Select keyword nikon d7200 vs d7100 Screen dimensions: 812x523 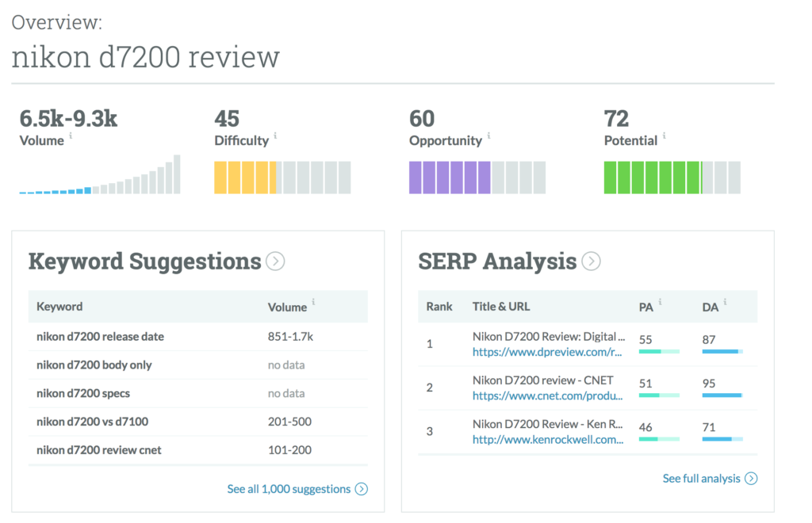click(92, 422)
